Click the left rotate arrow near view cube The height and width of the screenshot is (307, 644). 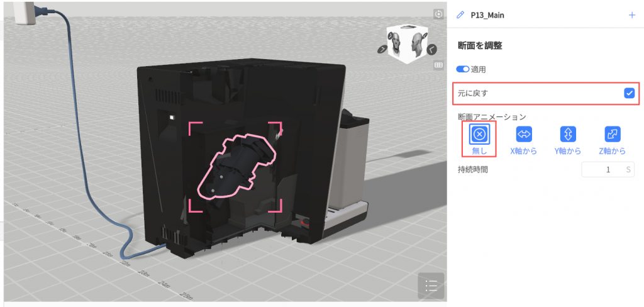click(x=382, y=49)
